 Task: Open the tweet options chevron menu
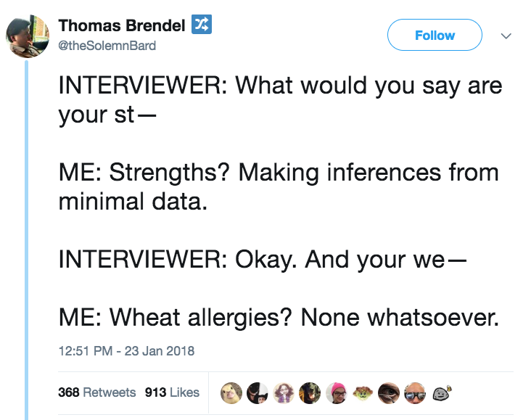[x=507, y=36]
